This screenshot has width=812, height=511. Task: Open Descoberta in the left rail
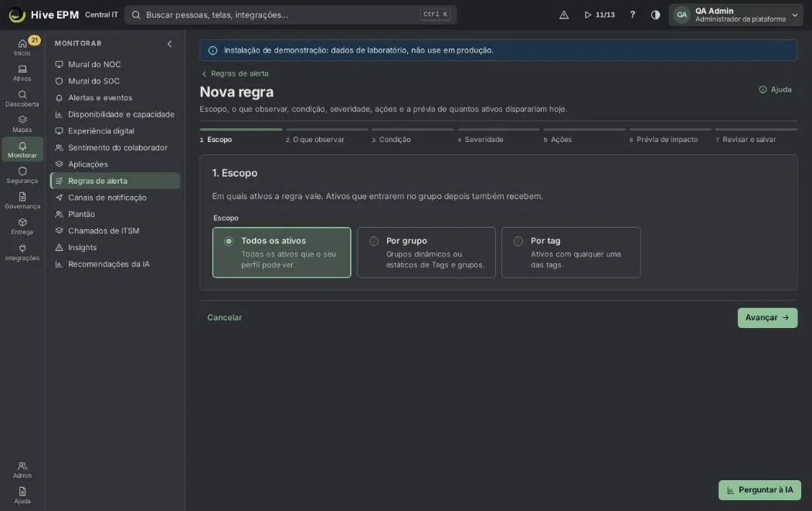click(22, 98)
